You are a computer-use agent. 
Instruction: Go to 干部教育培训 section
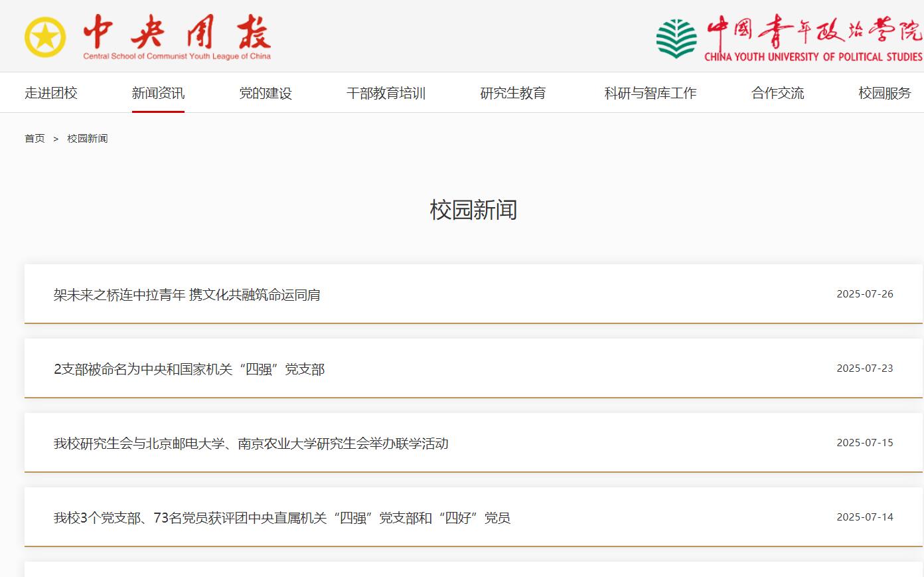click(386, 93)
